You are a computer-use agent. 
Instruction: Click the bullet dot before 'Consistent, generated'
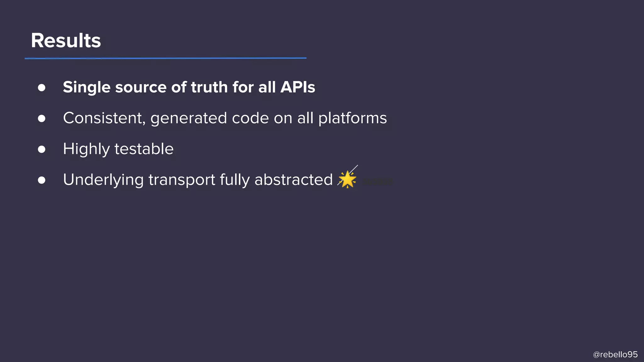42,118
